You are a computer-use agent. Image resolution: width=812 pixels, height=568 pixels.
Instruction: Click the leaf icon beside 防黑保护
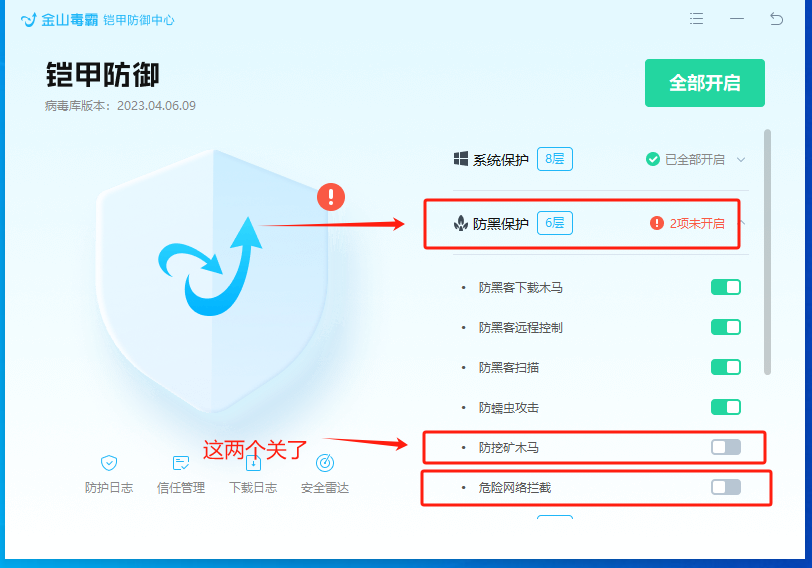(460, 224)
